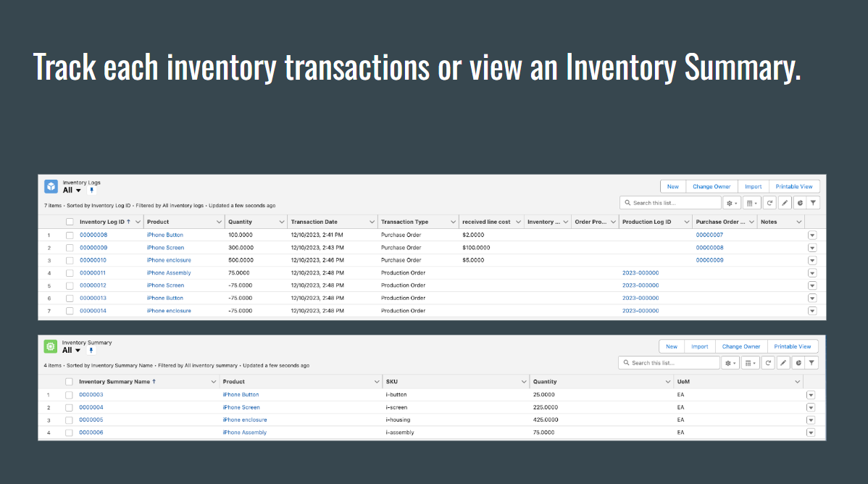This screenshot has width=868, height=484.
Task: Refresh the Inventory Summary list
Action: (768, 363)
